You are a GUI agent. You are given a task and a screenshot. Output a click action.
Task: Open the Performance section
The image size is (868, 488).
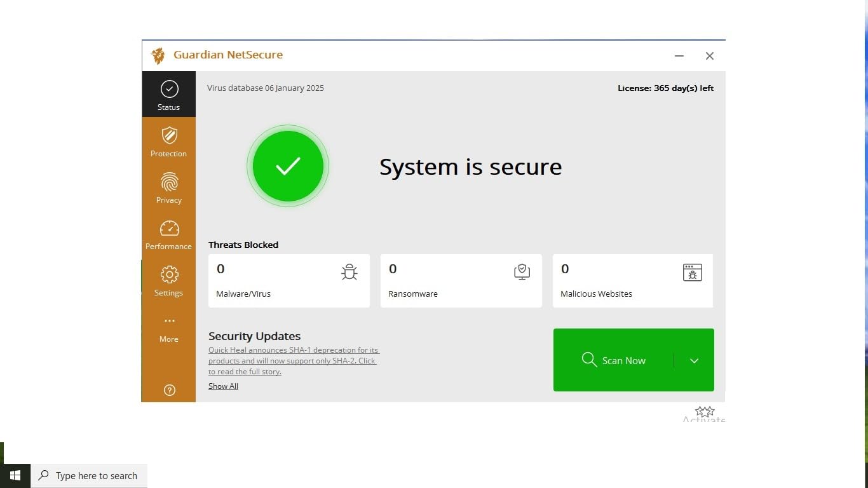[168, 234]
